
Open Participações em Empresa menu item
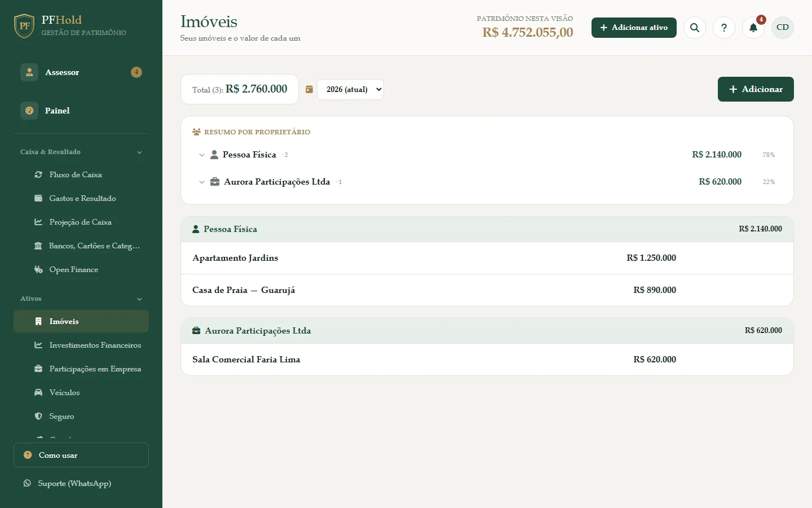(x=81, y=369)
